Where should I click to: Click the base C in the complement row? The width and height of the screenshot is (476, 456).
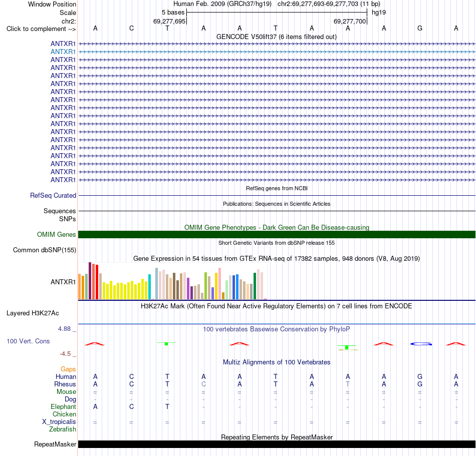(131, 29)
